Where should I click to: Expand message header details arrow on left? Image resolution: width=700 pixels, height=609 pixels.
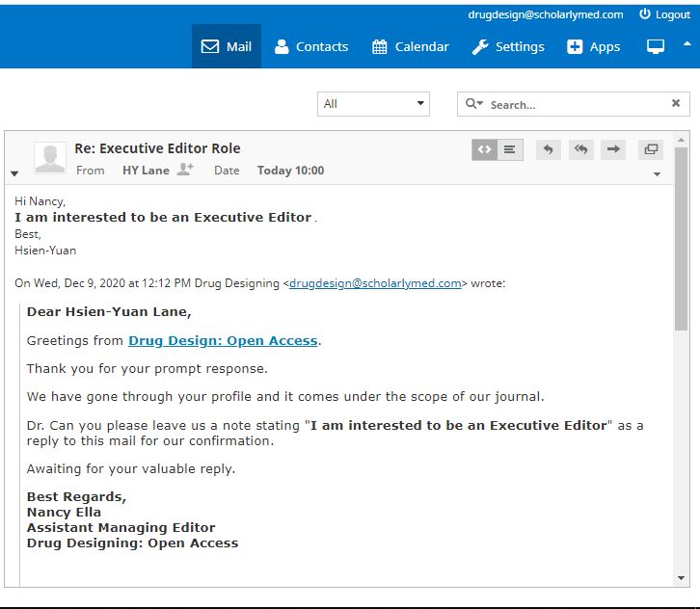point(14,173)
